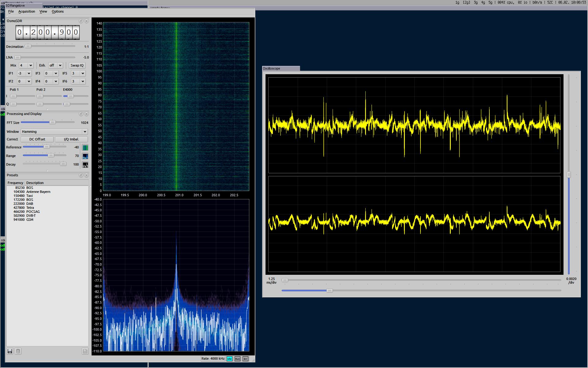Open the IF2 gain dropdown

click(x=24, y=81)
